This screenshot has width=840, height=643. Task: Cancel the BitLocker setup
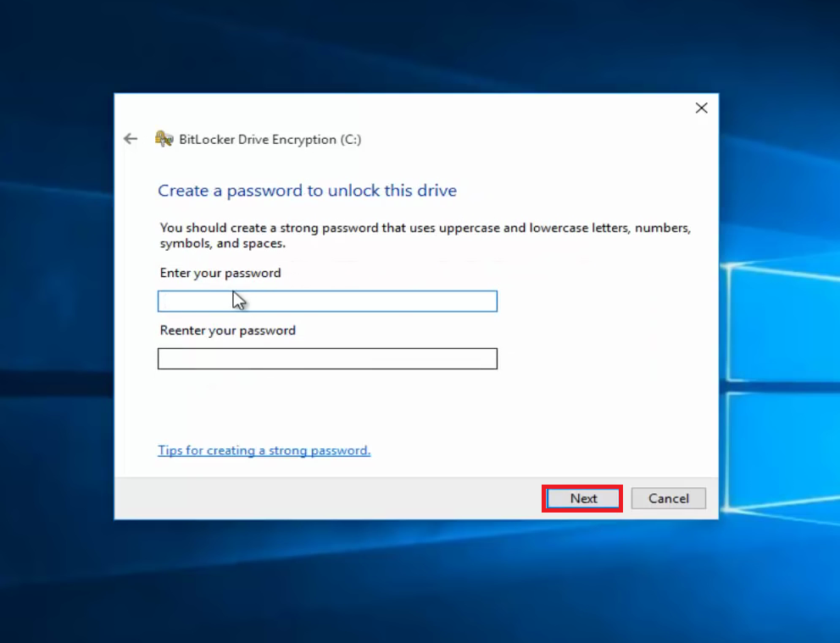click(669, 498)
